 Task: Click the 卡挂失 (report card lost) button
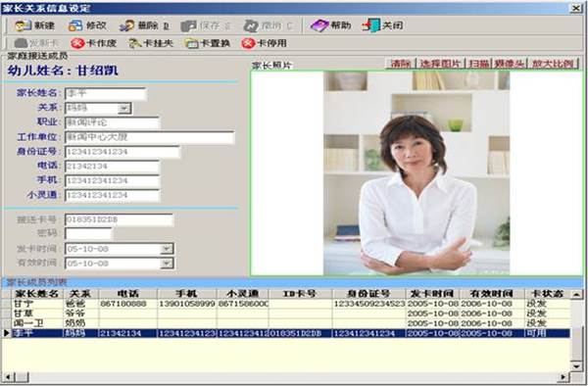tap(150, 43)
